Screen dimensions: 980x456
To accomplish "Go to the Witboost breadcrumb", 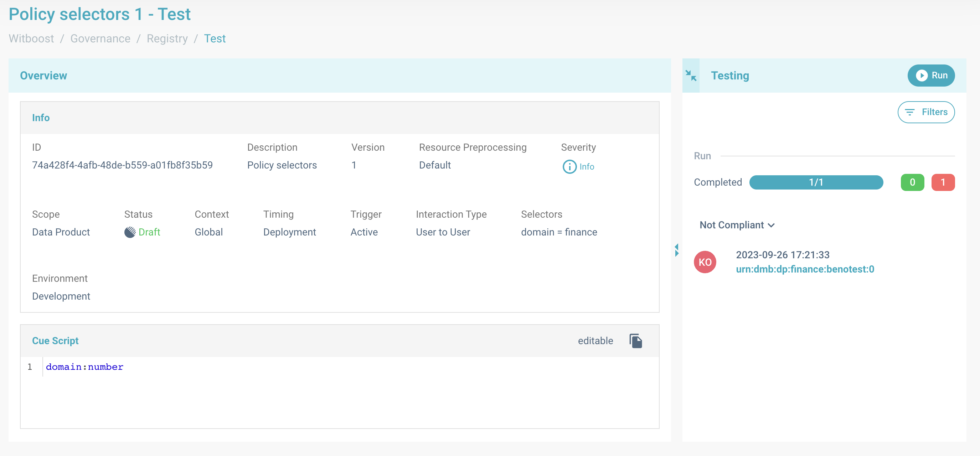I will click(x=31, y=38).
